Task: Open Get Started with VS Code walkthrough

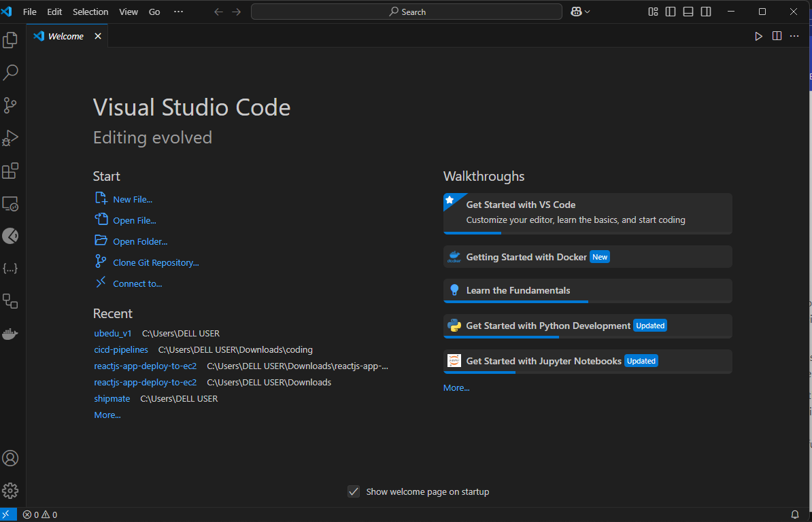Action: click(588, 213)
